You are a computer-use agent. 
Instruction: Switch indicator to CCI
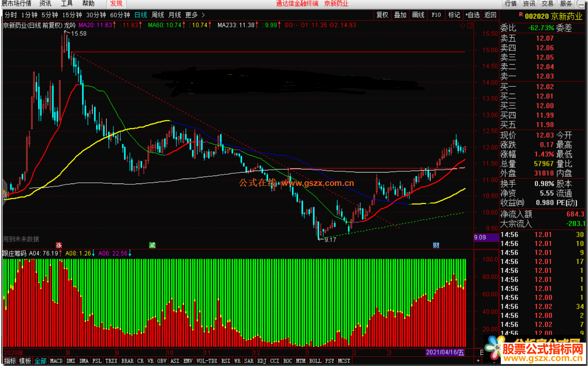[274, 361]
